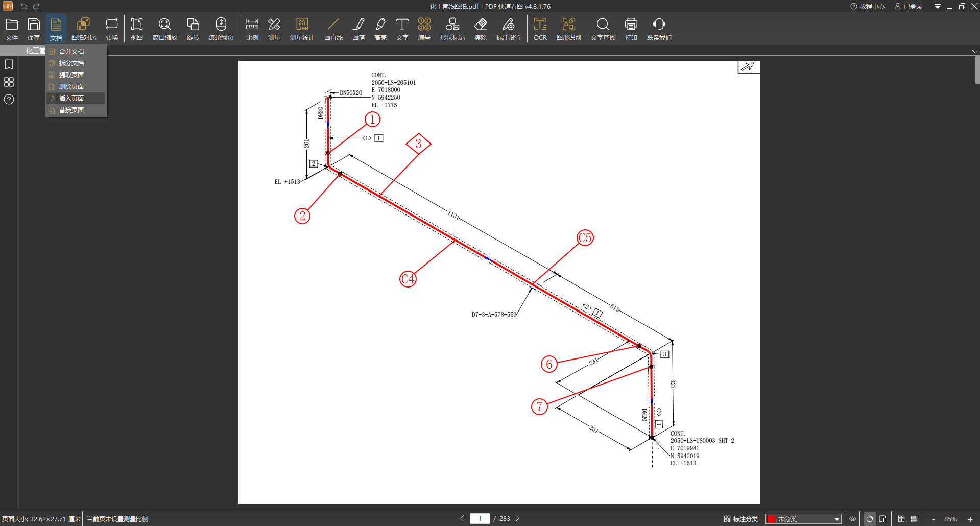Click 教程中心 tutorial center link

tap(867, 6)
